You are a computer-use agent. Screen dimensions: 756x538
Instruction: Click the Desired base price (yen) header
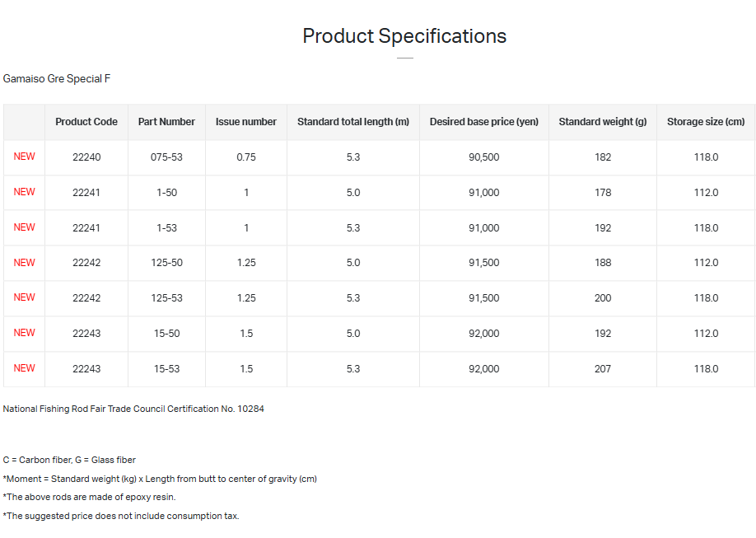click(484, 122)
